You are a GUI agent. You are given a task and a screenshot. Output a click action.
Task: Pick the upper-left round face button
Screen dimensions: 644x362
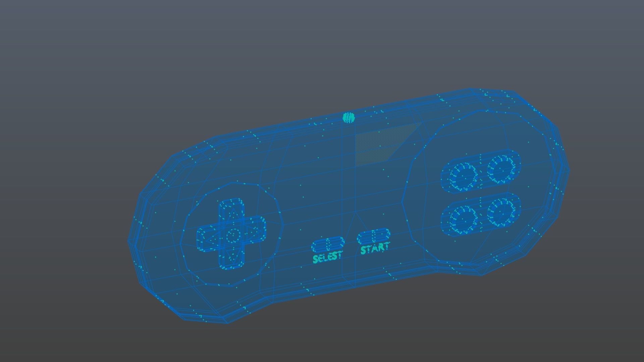pyautogui.click(x=463, y=176)
